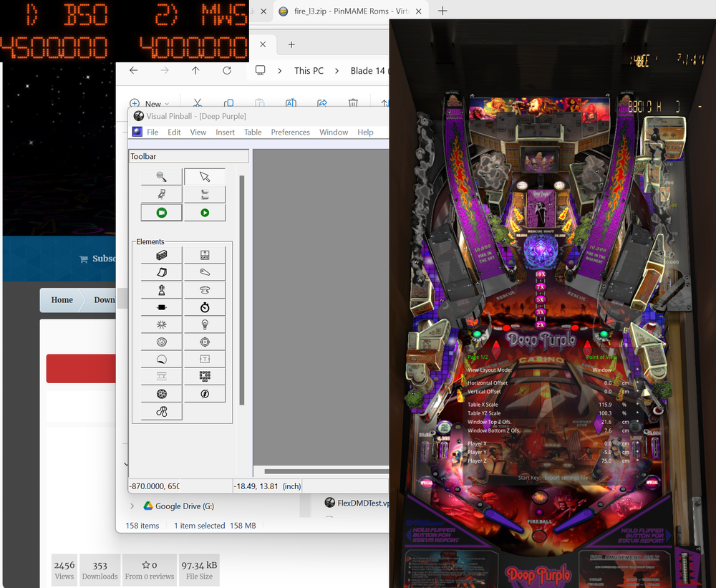This screenshot has height=588, width=716.
Task: Insert a Flasher lightning element
Action: pyautogui.click(x=205, y=394)
